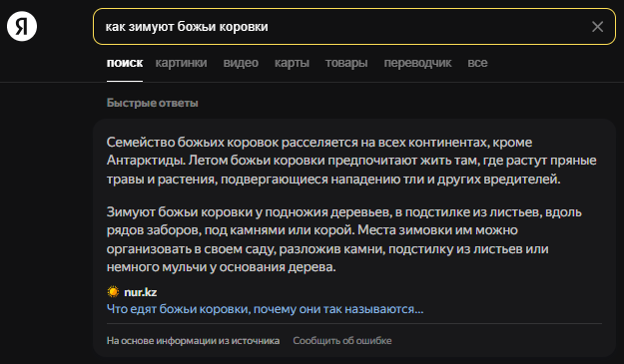The height and width of the screenshot is (364, 624).
Task: Click sentence starting 'Зимуют божьи коровки'
Action: tap(343, 221)
